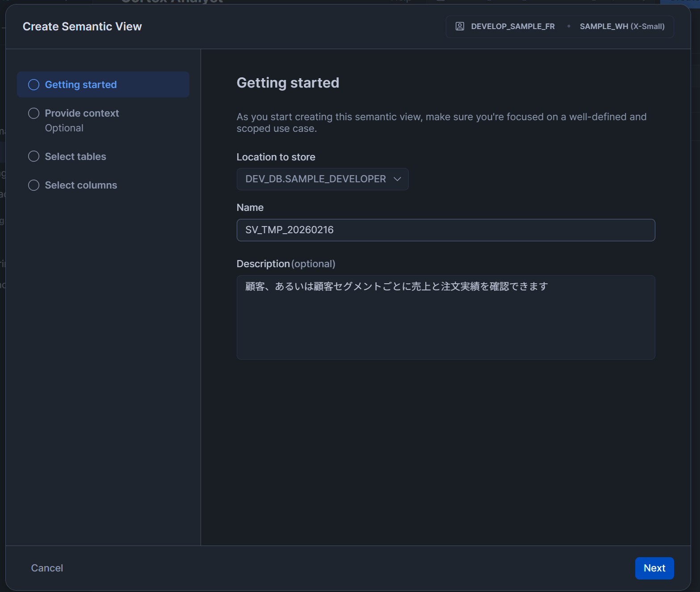Click the chevron arrow in location dropdown
Screen dimensions: 700x592
click(397, 179)
